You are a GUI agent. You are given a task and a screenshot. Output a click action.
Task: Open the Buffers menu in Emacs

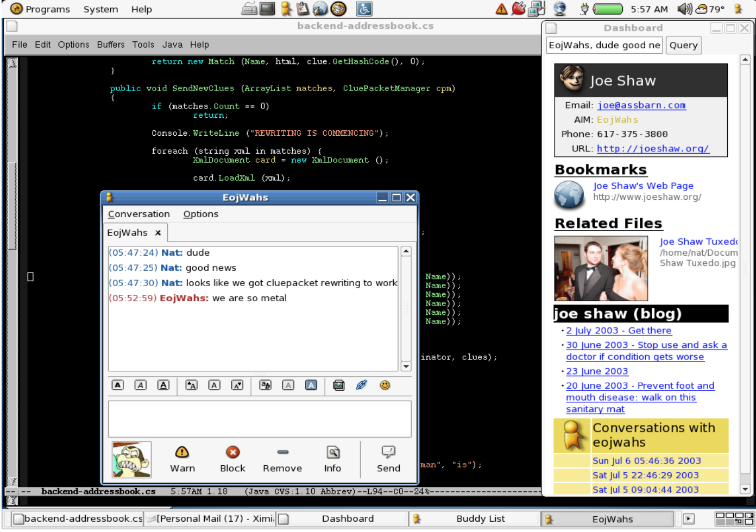111,45
